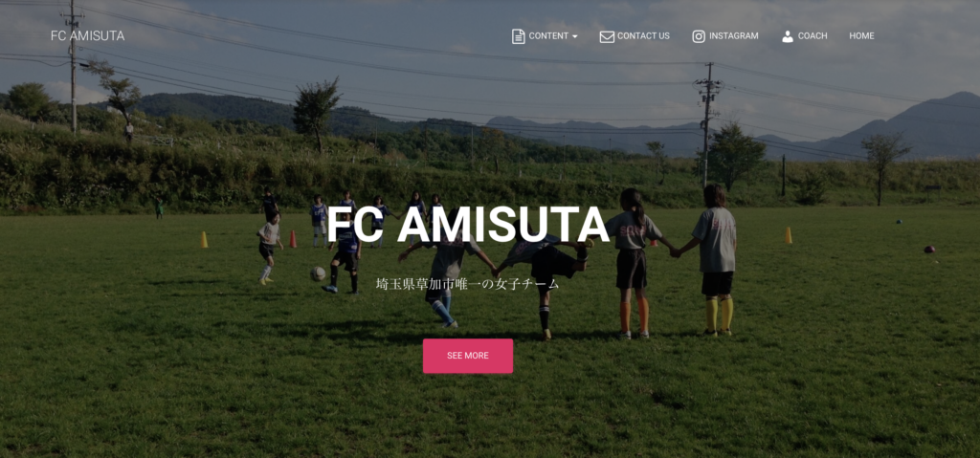Open the Instagram camera logo icon

coord(699,36)
